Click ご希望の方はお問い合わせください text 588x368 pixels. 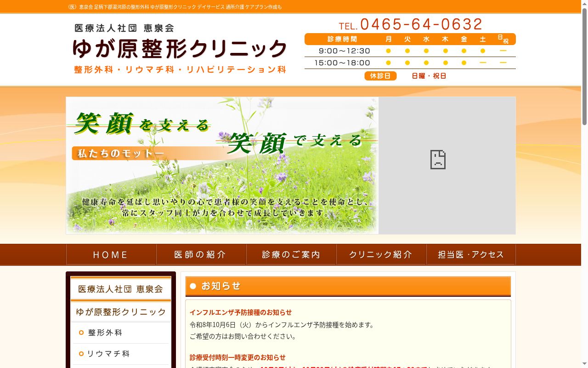243,336
